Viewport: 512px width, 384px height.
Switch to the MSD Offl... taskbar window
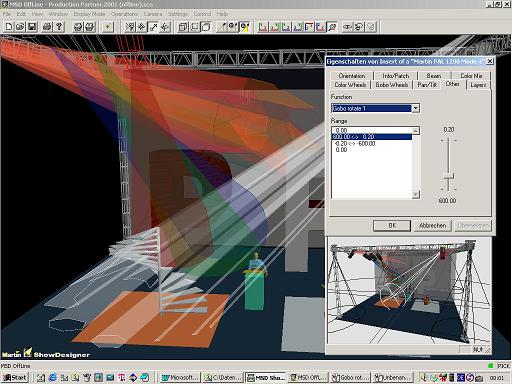[x=308, y=377]
